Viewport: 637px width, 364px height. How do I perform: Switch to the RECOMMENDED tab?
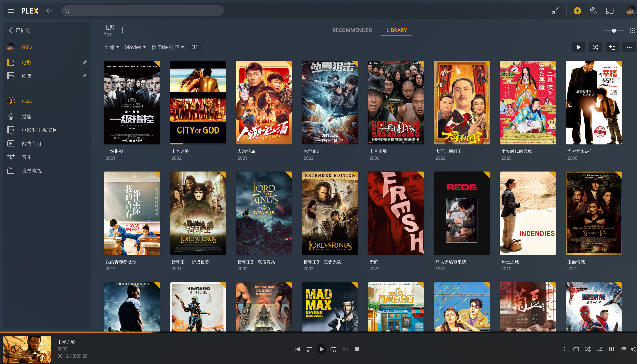352,30
